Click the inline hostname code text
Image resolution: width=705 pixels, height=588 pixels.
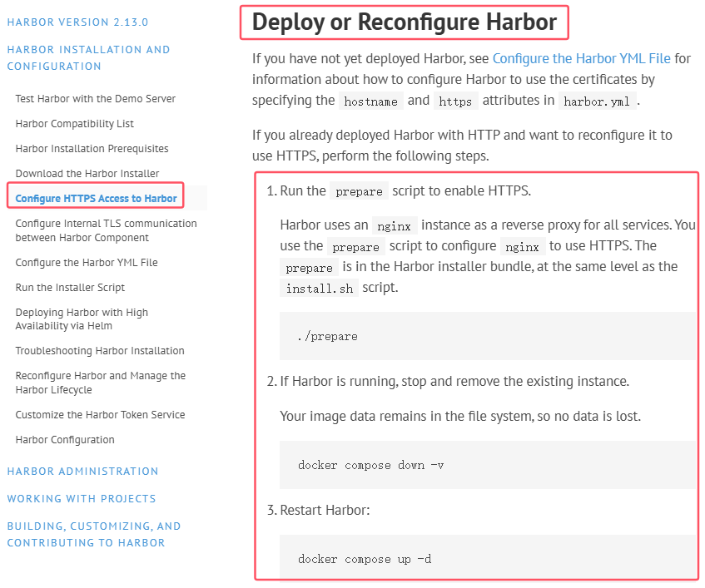370,101
